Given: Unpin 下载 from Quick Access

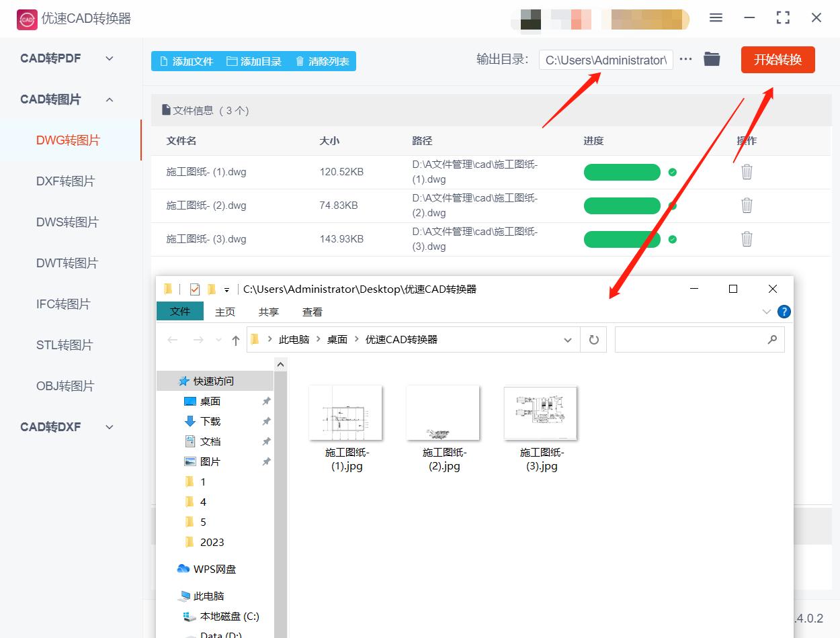Looking at the screenshot, I should point(266,421).
